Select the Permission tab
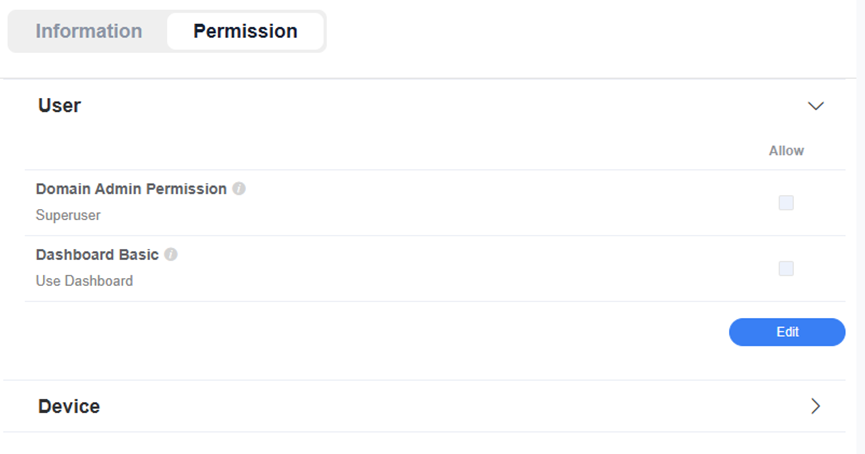865x454 pixels. [x=245, y=31]
